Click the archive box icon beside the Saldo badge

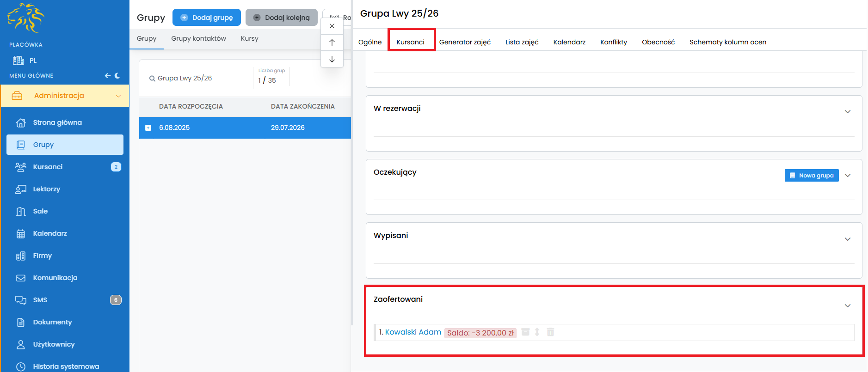click(x=525, y=332)
